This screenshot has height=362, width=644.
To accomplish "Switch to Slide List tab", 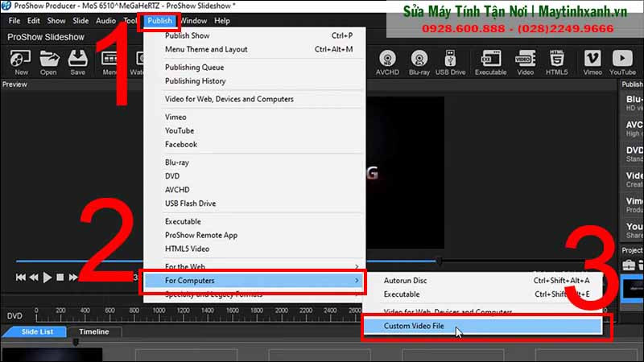I will click(x=36, y=331).
